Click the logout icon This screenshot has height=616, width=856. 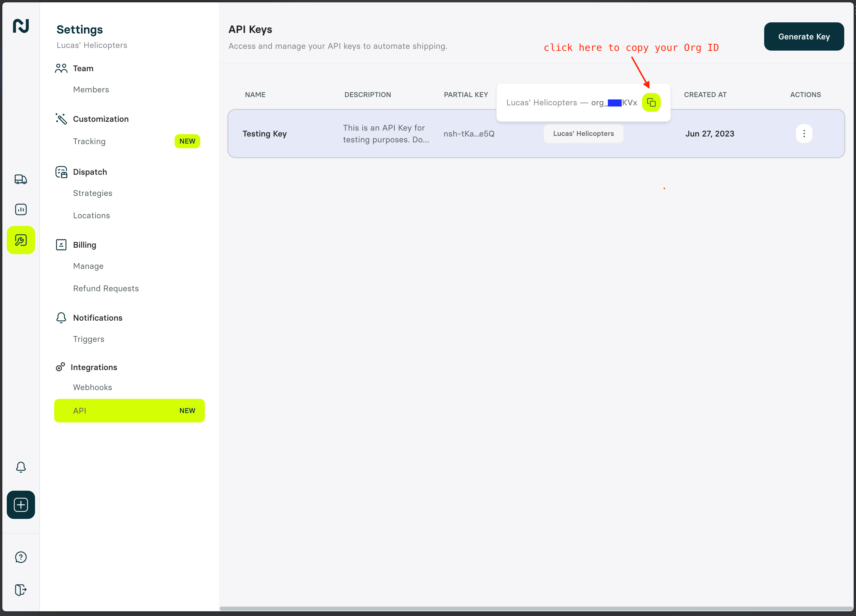21,590
